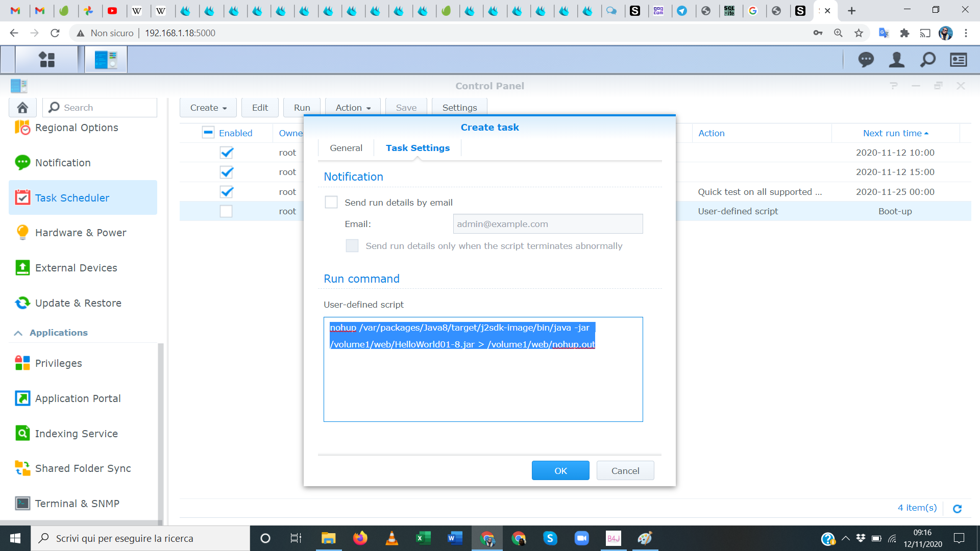980x551 pixels.
Task: Select the Task Settings tab
Action: click(x=418, y=148)
